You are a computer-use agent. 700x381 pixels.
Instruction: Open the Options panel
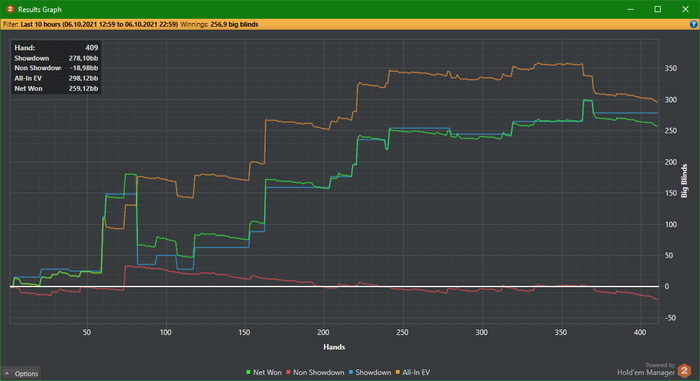click(21, 373)
